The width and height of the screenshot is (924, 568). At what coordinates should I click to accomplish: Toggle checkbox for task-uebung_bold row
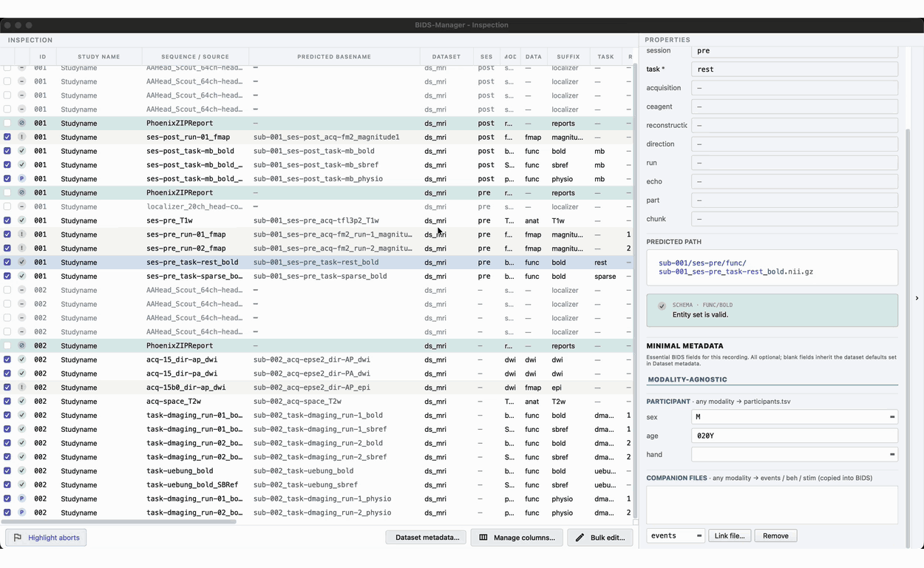click(x=7, y=471)
